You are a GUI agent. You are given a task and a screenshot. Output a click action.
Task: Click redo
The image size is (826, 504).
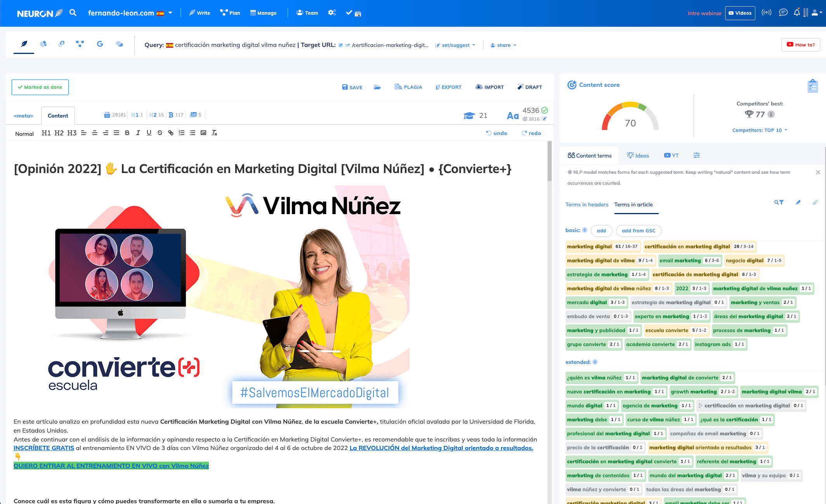(531, 133)
